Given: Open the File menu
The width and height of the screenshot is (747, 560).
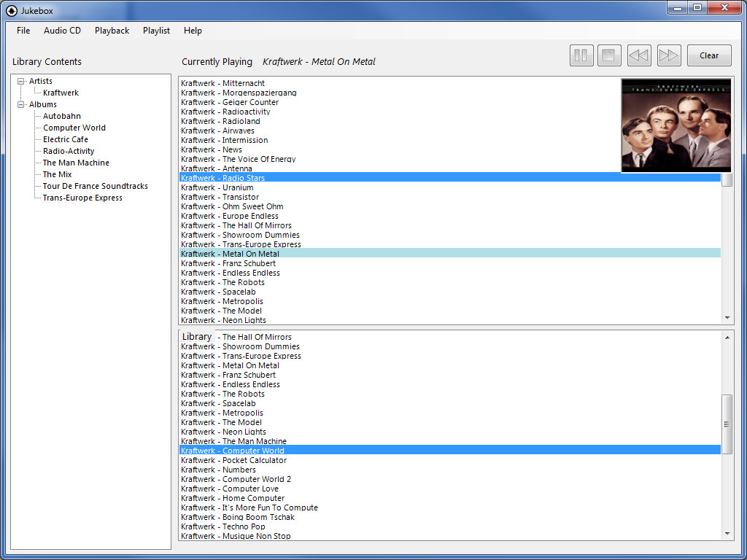Looking at the screenshot, I should pos(23,31).
